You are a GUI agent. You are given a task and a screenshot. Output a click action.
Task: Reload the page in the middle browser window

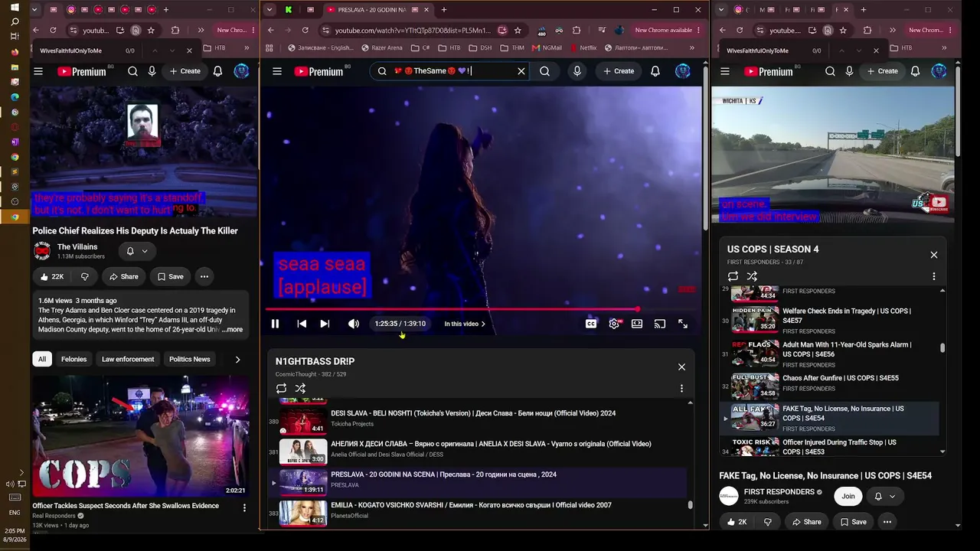(305, 31)
